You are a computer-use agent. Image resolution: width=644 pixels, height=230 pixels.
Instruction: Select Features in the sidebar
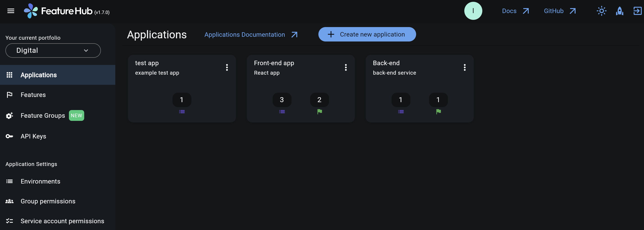point(33,95)
